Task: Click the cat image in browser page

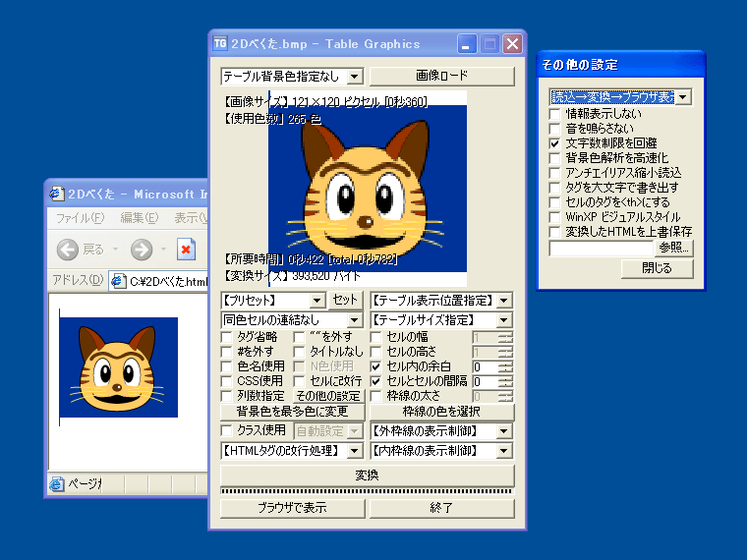Action: pyautogui.click(x=119, y=367)
